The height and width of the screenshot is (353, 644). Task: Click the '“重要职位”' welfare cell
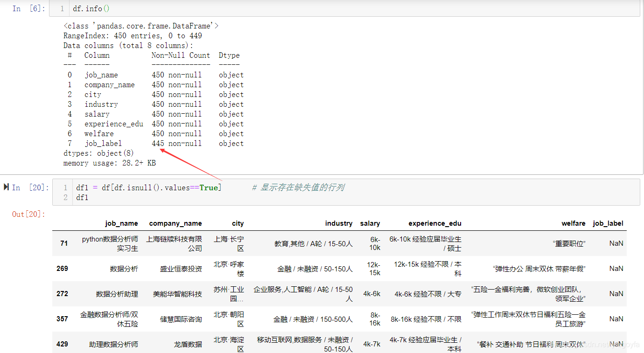tap(569, 243)
